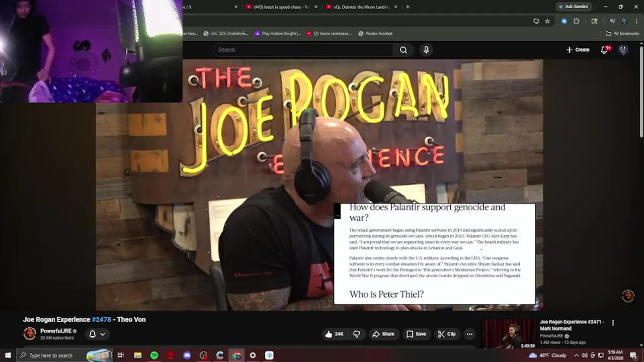644x362 pixels.
Task: Open Mark Normand video thumbnail
Action: coord(509,334)
